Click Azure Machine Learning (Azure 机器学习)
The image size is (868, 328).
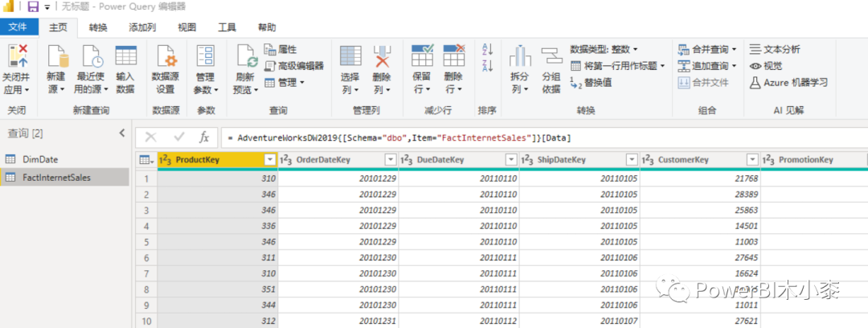(788, 83)
